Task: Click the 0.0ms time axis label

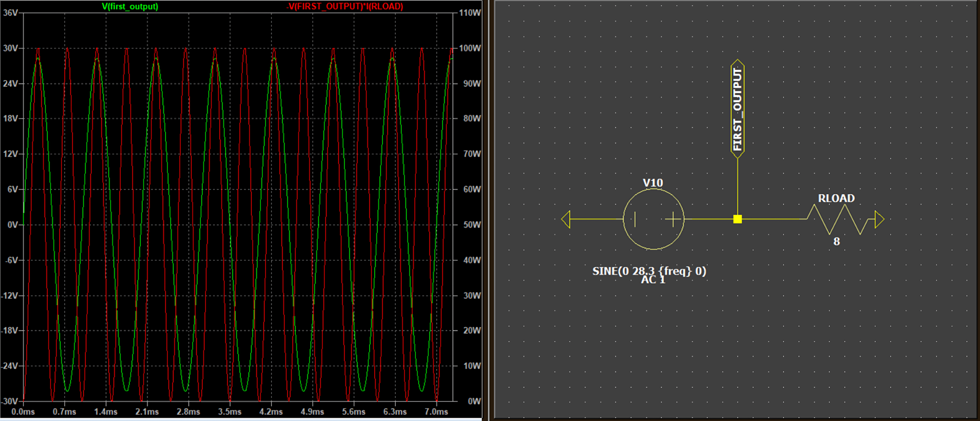Action: (x=23, y=412)
